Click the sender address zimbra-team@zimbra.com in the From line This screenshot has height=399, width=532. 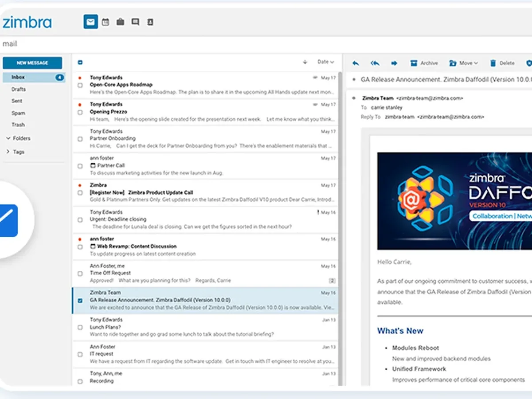430,98
